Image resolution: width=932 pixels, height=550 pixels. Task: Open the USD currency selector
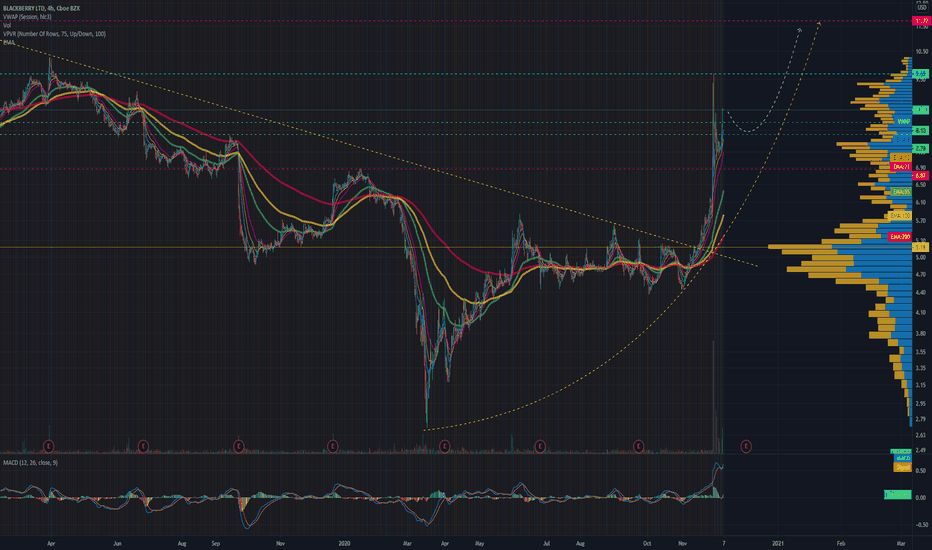(x=921, y=8)
